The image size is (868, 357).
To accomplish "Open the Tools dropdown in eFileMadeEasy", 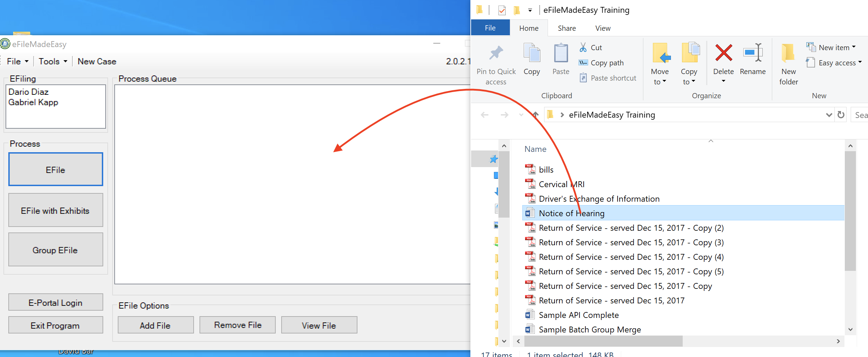I will pyautogui.click(x=53, y=61).
